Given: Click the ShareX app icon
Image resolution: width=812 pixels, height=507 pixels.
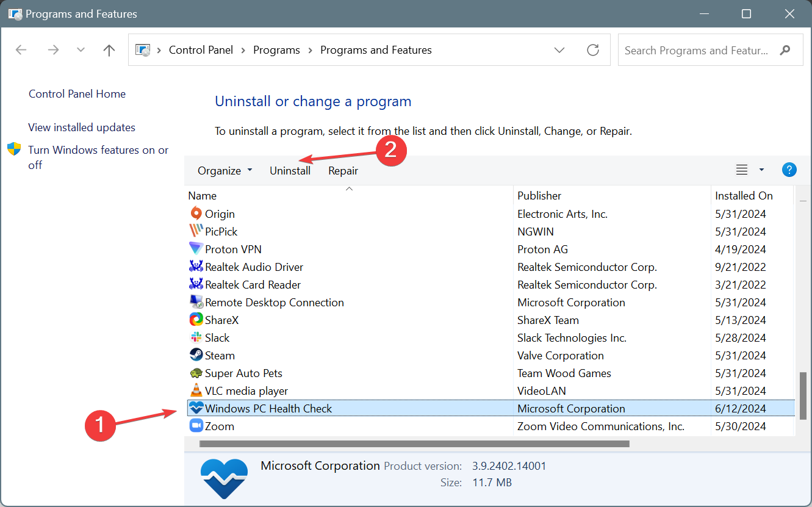Looking at the screenshot, I should [x=196, y=320].
